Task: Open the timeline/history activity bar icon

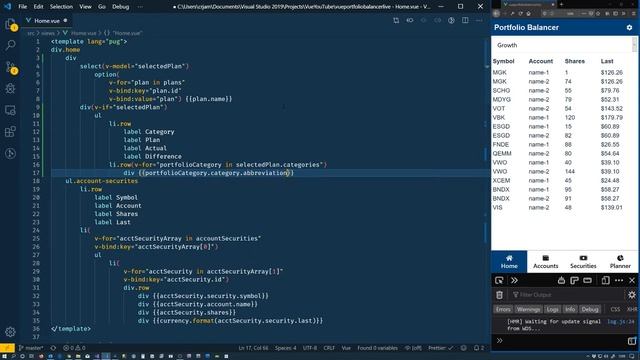Action: tap(10, 153)
